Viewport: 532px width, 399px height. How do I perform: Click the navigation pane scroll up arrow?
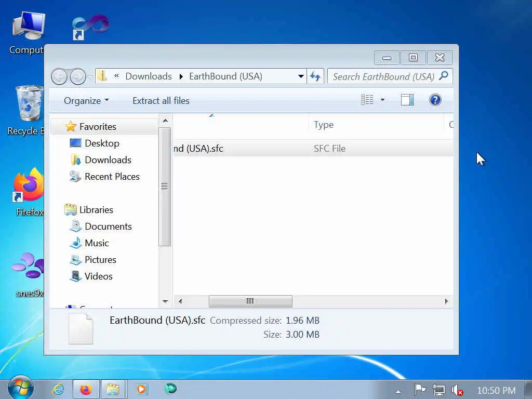pyautogui.click(x=165, y=121)
